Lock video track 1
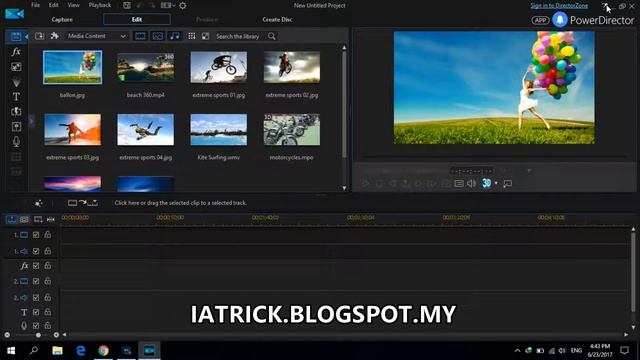The width and height of the screenshot is (640, 360). click(x=48, y=234)
